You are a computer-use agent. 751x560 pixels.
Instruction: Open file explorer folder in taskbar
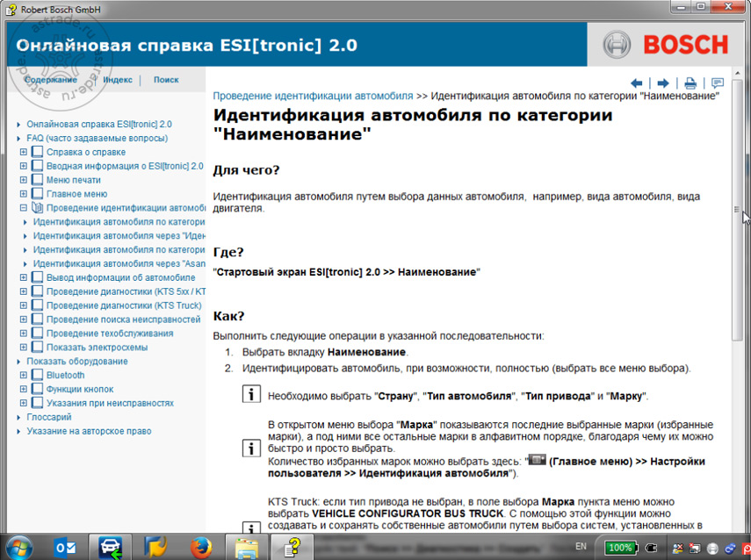click(246, 548)
